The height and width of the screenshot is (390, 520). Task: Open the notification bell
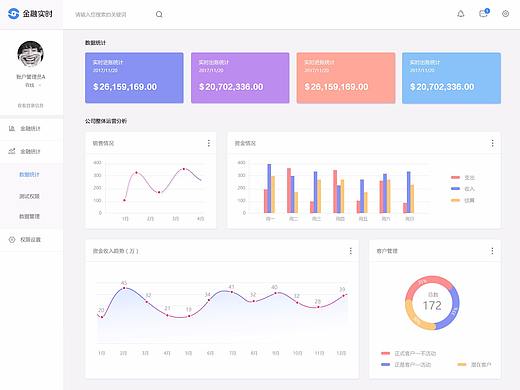(x=461, y=14)
